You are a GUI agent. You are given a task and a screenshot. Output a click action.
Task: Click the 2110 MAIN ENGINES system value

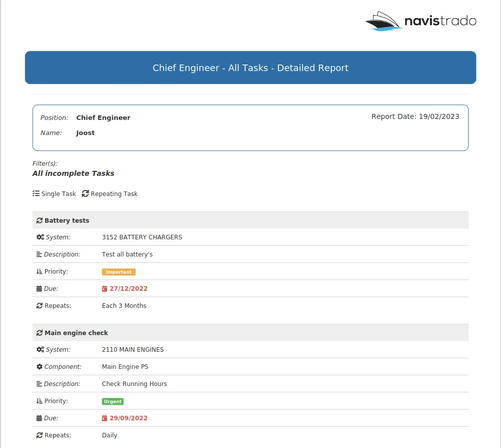click(x=132, y=350)
